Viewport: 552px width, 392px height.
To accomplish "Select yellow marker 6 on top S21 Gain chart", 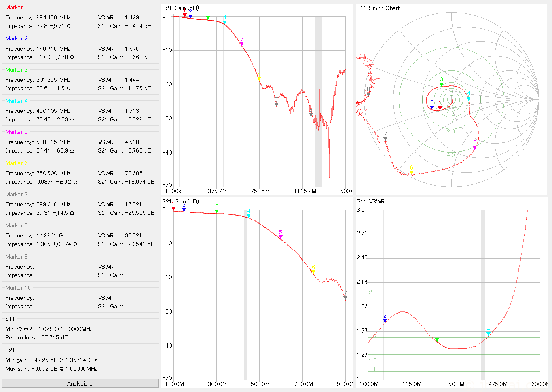I will click(259, 78).
